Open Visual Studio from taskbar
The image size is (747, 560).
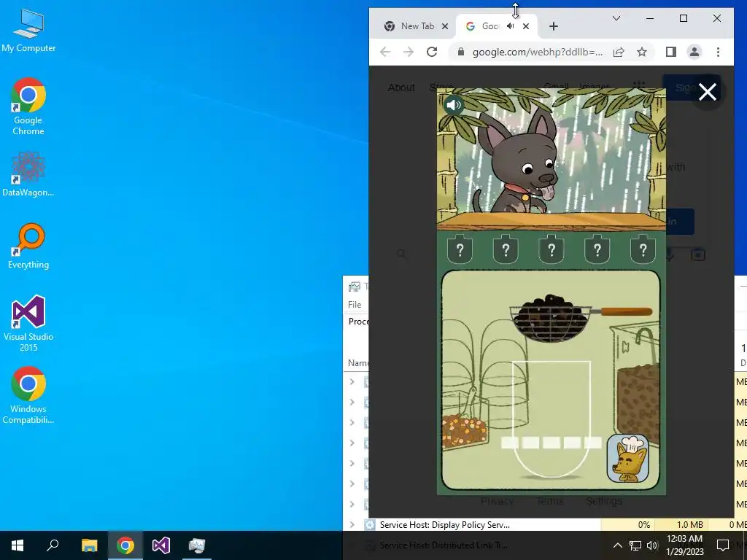[161, 545]
